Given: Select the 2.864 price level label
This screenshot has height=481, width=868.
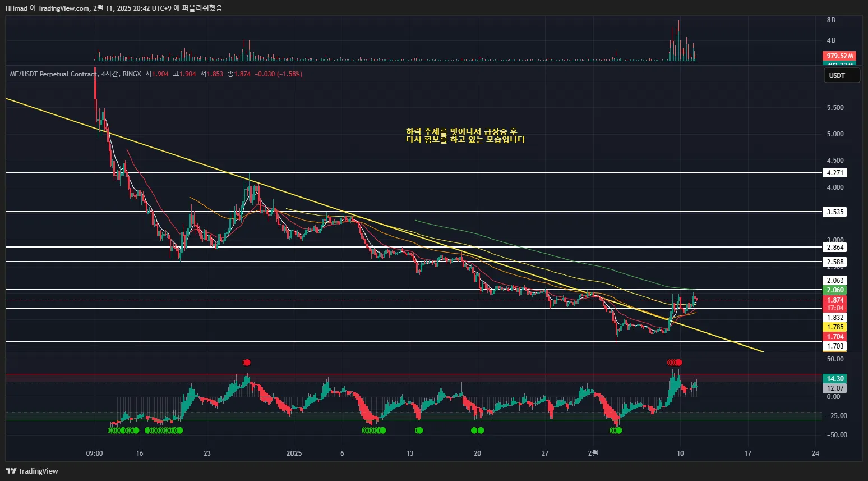Looking at the screenshot, I should [x=834, y=248].
